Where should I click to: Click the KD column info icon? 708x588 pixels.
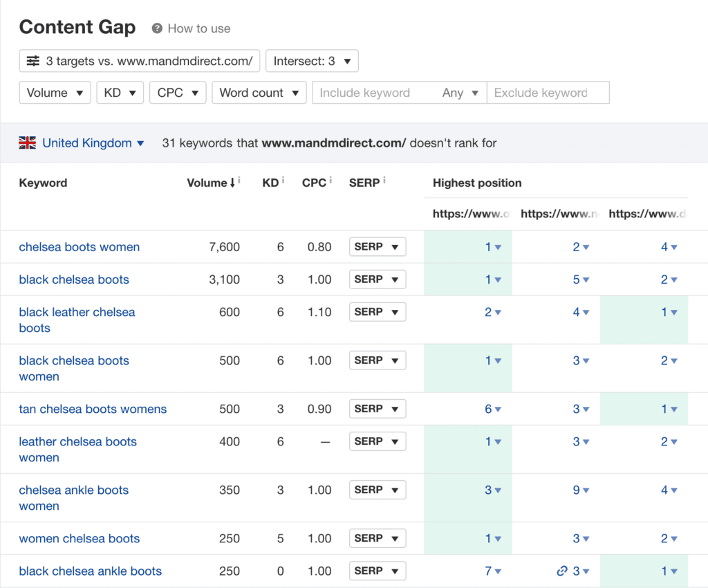(x=283, y=180)
